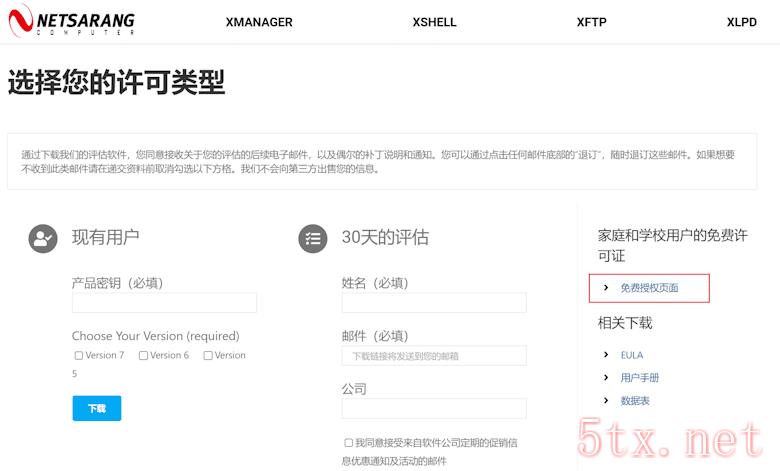
Task: Click the 相关下载 heading
Action: coord(625,323)
